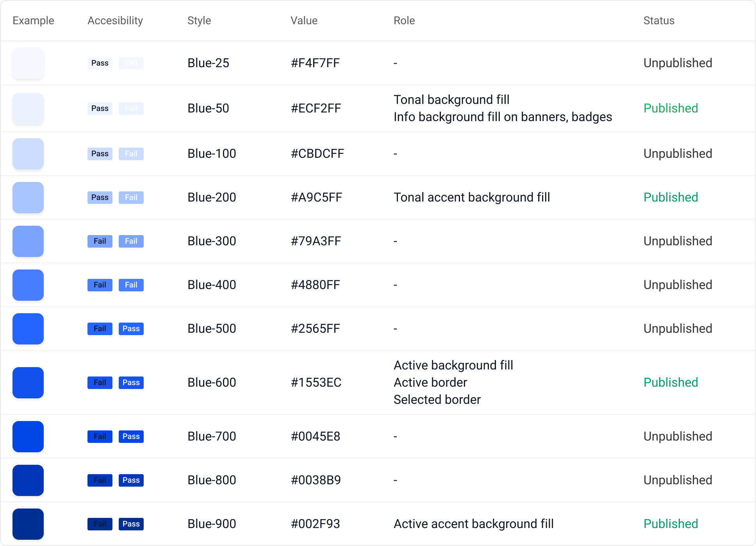
Task: Click the Blue-500 color swatch
Action: tap(28, 329)
